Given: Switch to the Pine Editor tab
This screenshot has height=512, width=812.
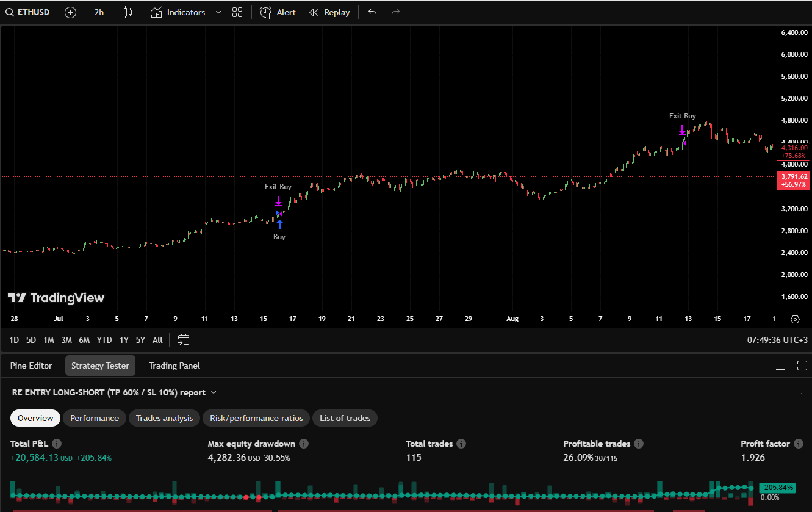Looking at the screenshot, I should pyautogui.click(x=31, y=366).
